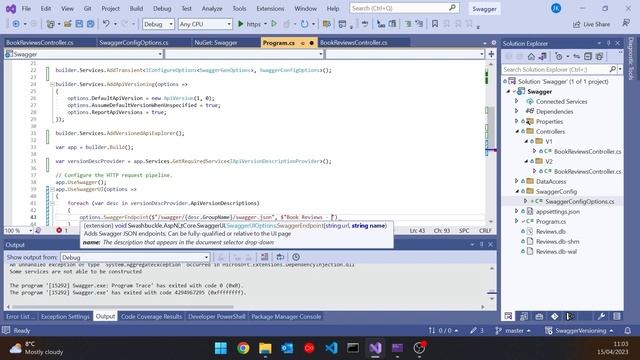Open Show output from Debug dropdown
Screen dimensions: 640x360
point(135,258)
